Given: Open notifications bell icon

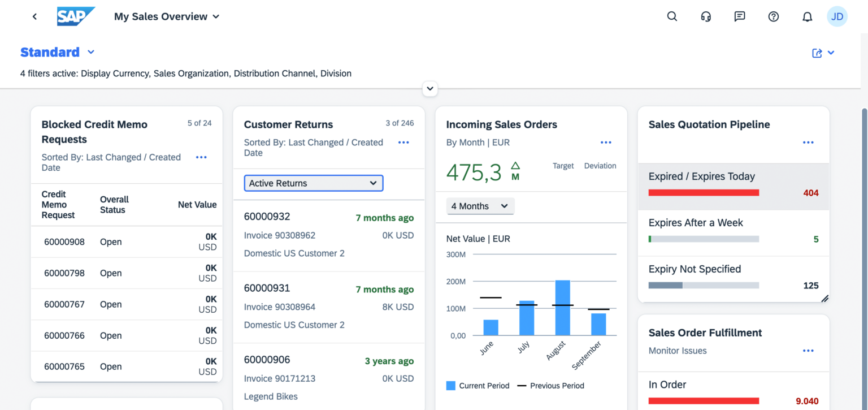Looking at the screenshot, I should tap(808, 16).
